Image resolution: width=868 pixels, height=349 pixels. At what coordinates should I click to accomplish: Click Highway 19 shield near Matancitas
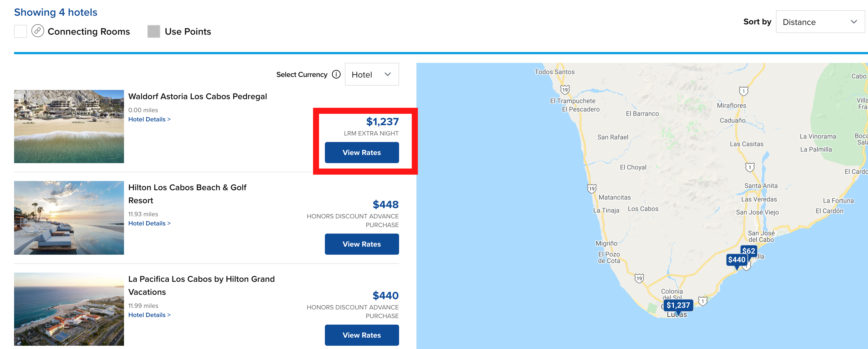(592, 189)
